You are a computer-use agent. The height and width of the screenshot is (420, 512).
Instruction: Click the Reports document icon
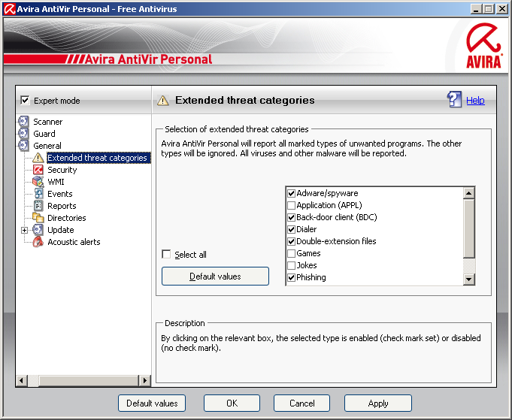click(38, 206)
